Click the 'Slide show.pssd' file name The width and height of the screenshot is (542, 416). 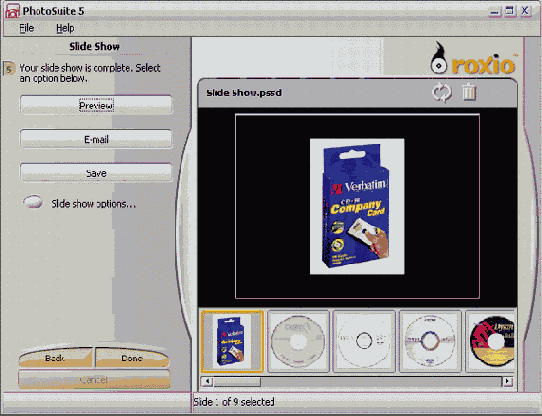(244, 93)
